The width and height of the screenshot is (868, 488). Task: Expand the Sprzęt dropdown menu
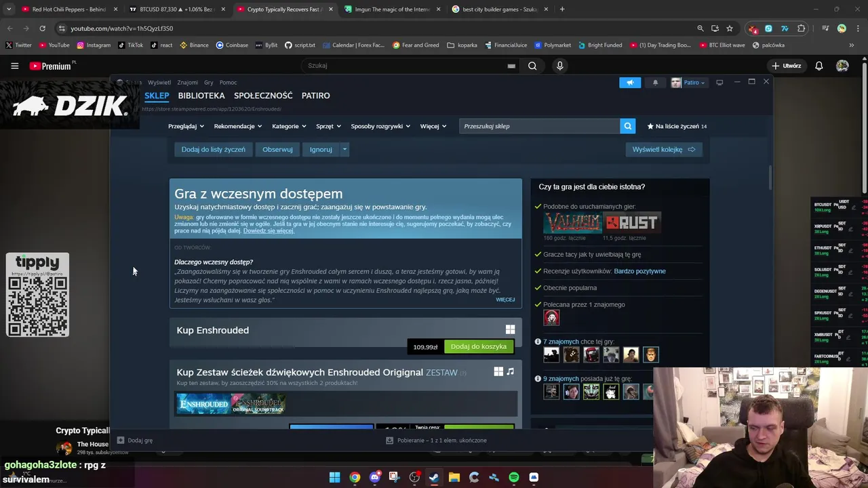pyautogui.click(x=328, y=126)
